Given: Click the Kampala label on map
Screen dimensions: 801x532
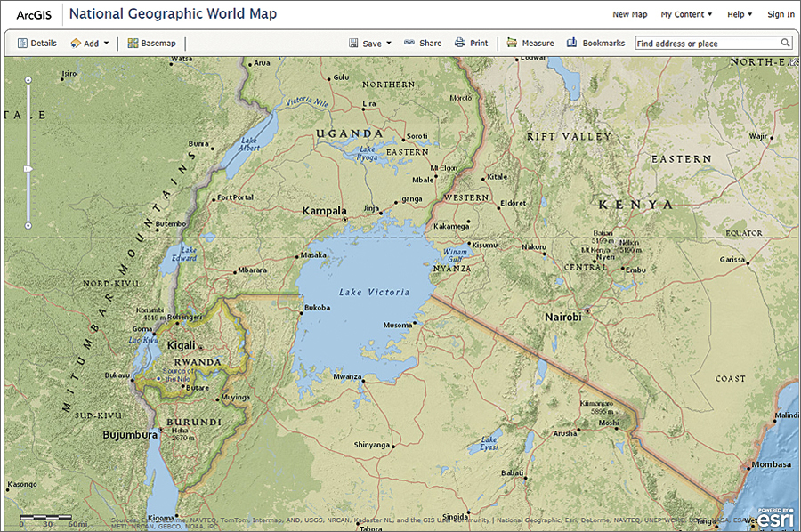Looking at the screenshot, I should pyautogui.click(x=324, y=210).
